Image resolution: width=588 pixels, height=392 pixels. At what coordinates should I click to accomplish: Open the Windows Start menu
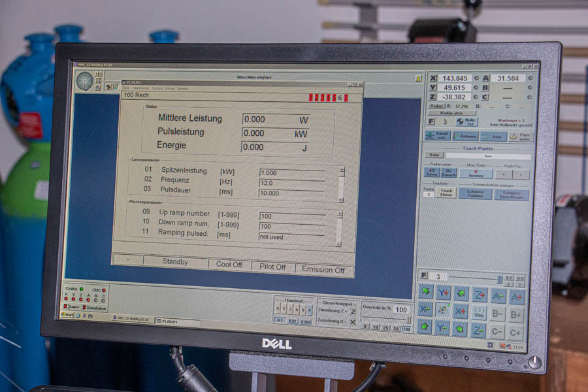pos(67,315)
